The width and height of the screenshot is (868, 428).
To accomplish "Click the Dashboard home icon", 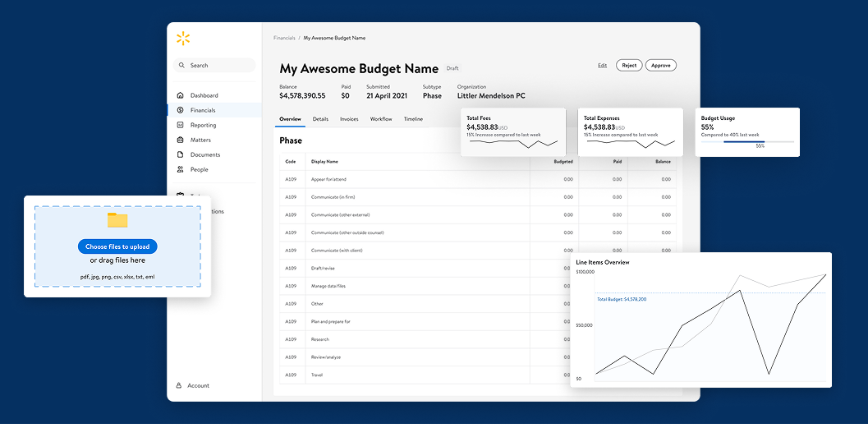I will click(181, 95).
